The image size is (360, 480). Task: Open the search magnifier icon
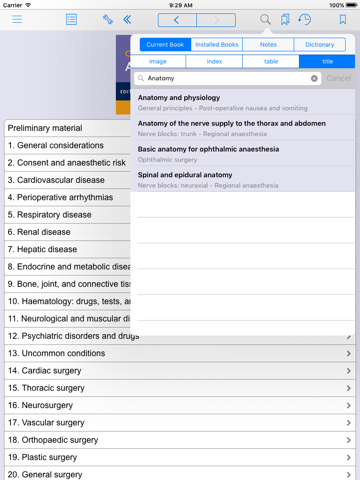click(x=265, y=19)
